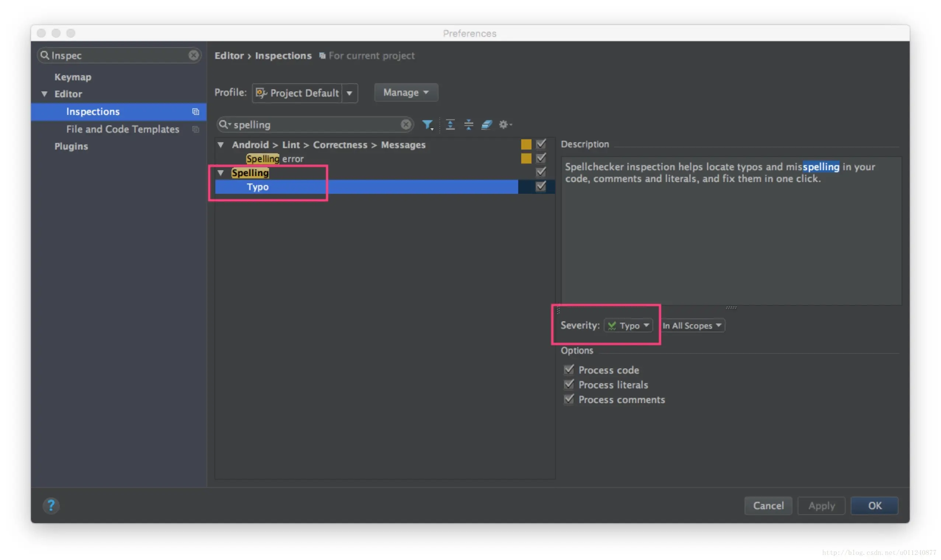Click the yellow severity swatch for Spelling error
941x560 pixels.
[x=526, y=158]
